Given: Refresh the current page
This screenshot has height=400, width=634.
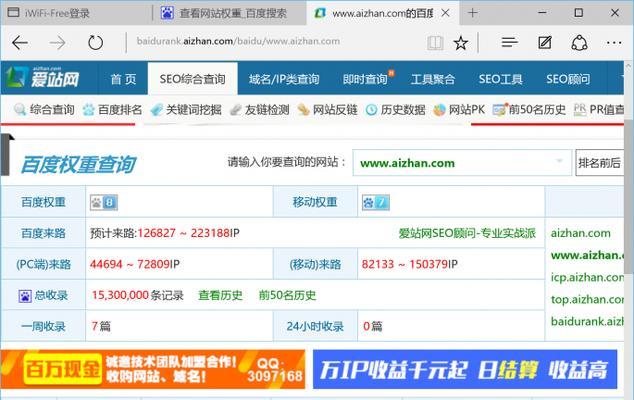Looking at the screenshot, I should click(95, 42).
